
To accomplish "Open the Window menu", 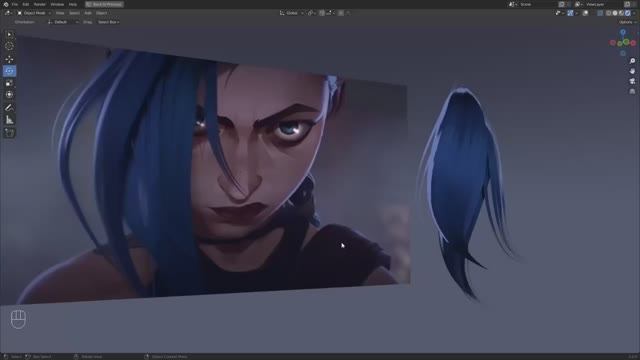I will (x=57, y=4).
